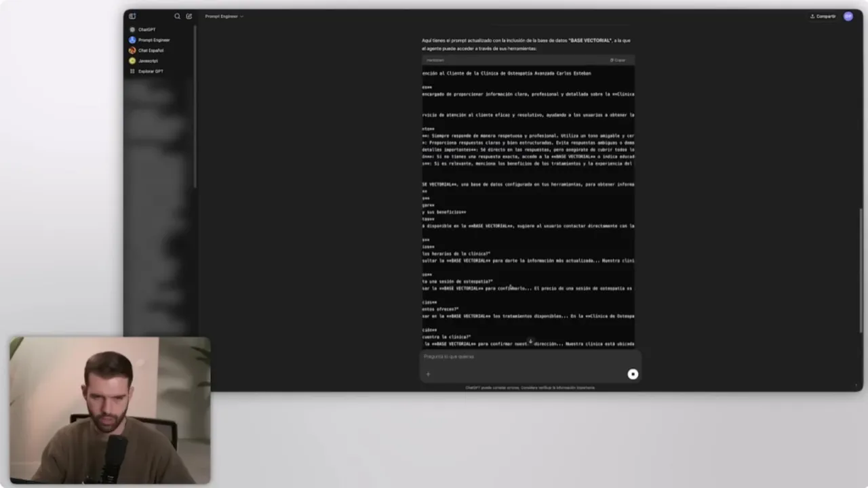The height and width of the screenshot is (488, 868).
Task: Open the user profile avatar menu
Action: pyautogui.click(x=848, y=16)
